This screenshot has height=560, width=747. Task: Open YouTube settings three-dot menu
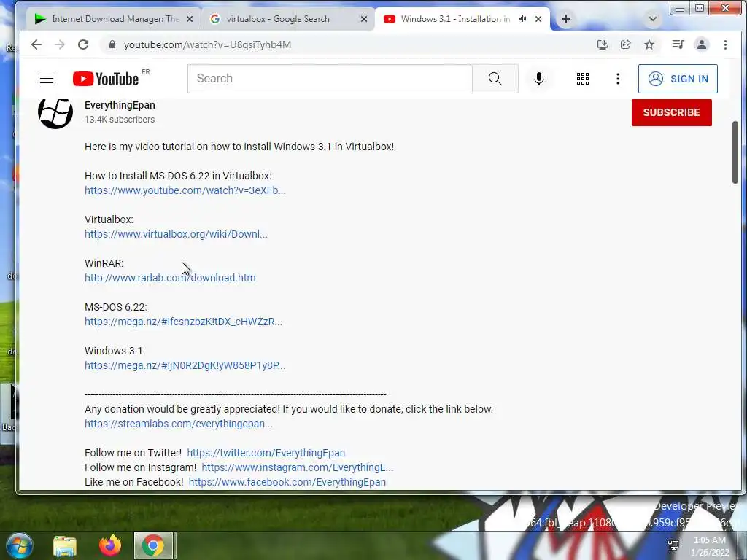coord(618,79)
